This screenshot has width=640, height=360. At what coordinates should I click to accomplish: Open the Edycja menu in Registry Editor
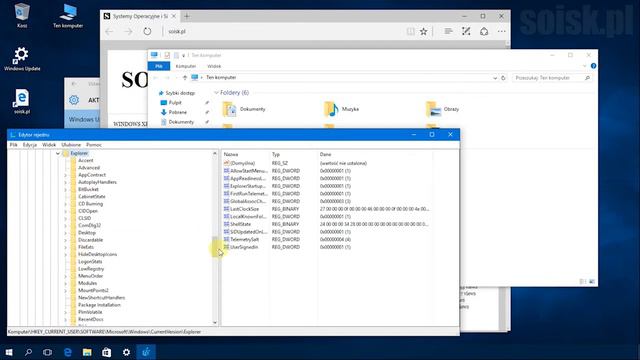[29, 145]
